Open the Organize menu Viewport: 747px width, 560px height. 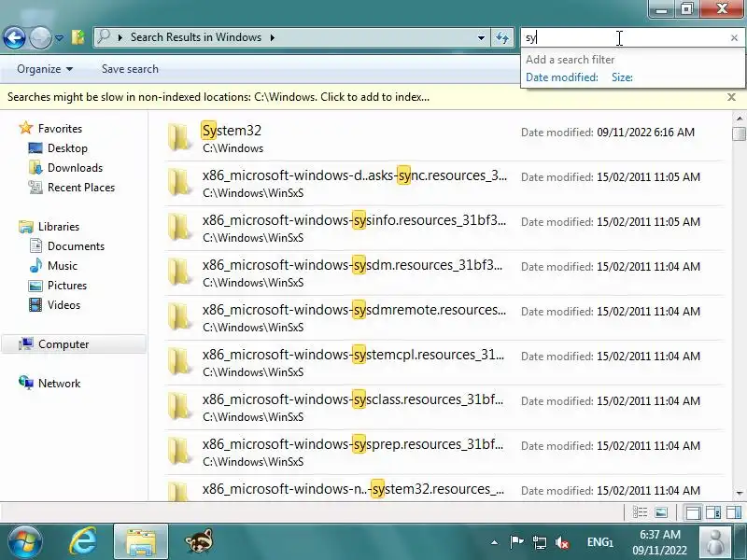coord(45,69)
